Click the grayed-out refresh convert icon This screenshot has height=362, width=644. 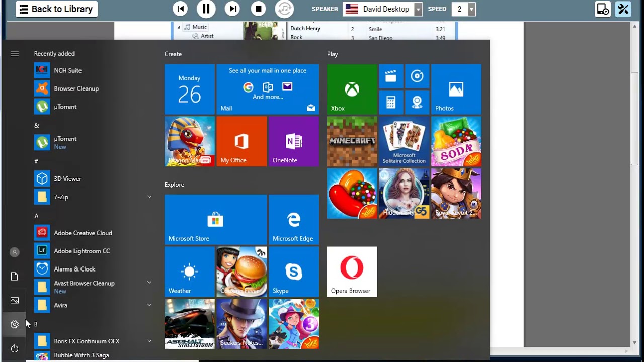[284, 9]
